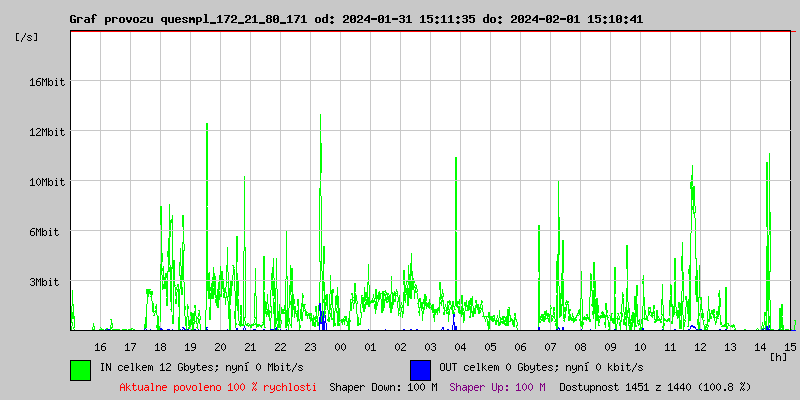Select hour 04 on the time axis

pos(460,346)
